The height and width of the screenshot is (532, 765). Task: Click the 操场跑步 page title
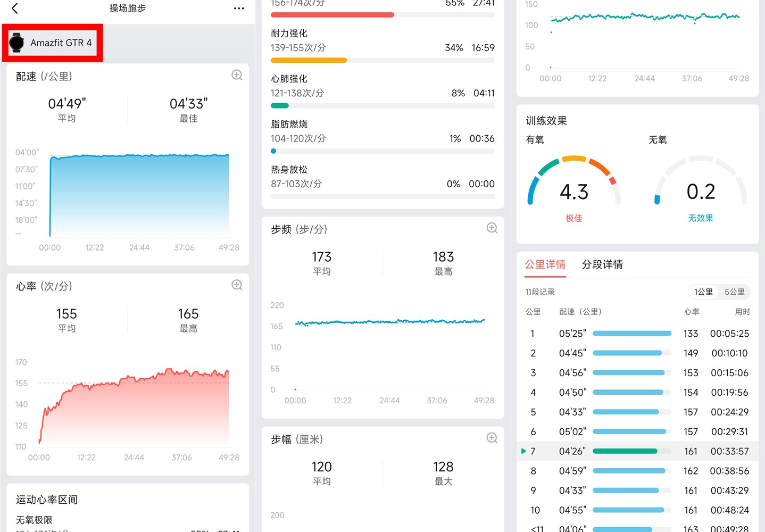128,9
